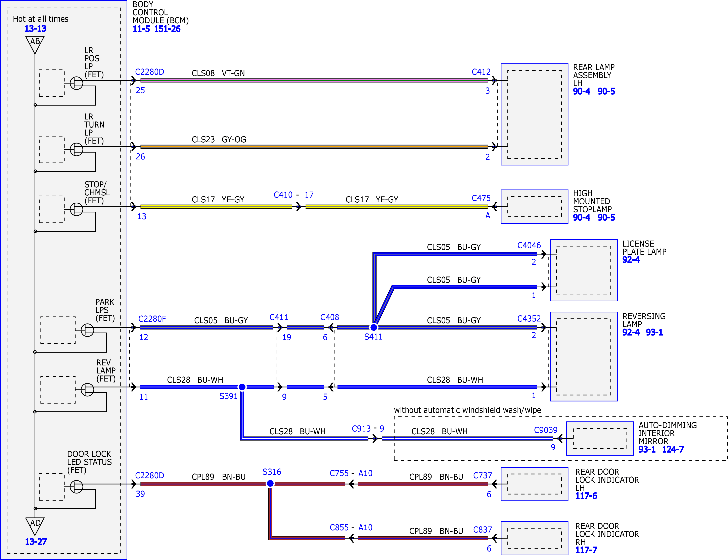Click the S316 splice dot
Screen dimensions: 728x560
point(270,483)
